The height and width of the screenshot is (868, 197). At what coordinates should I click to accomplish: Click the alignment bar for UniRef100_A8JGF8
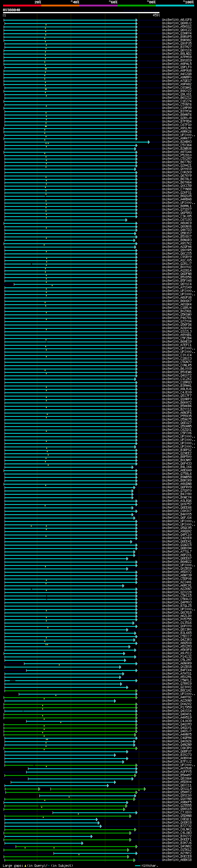click(70, 20)
